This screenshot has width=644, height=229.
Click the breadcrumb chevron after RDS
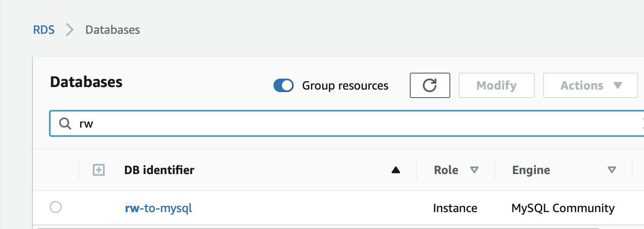pos(70,30)
